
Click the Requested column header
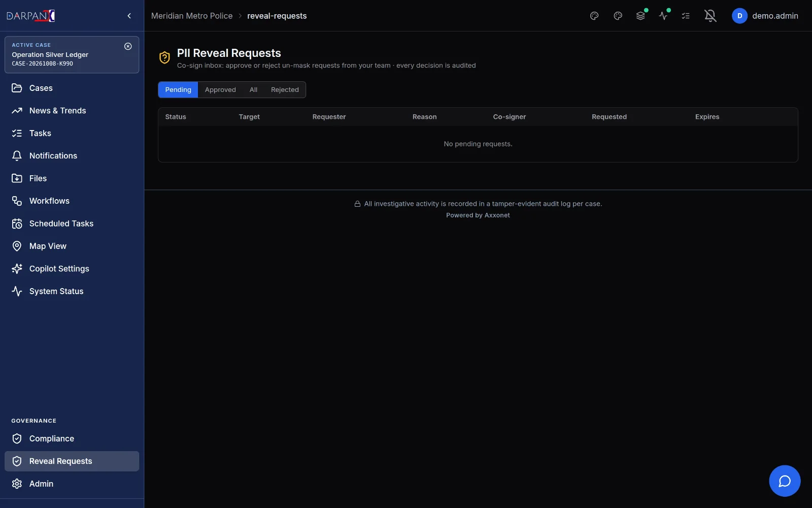pyautogui.click(x=609, y=117)
